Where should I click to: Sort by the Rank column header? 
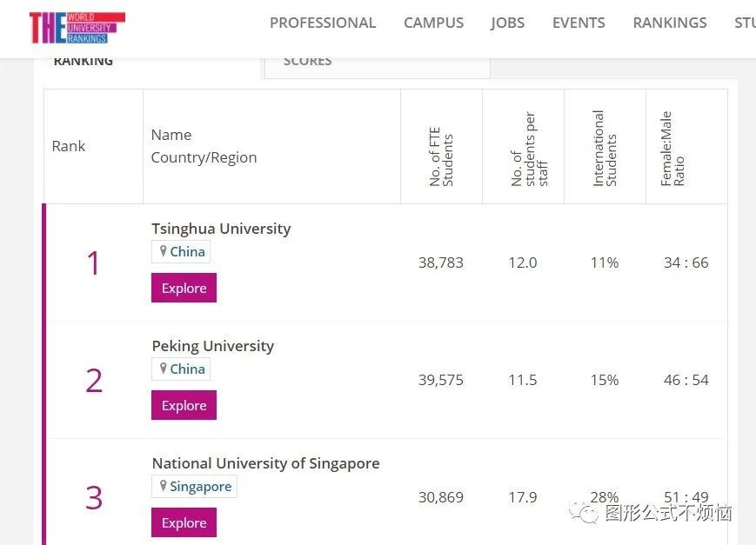(69, 146)
